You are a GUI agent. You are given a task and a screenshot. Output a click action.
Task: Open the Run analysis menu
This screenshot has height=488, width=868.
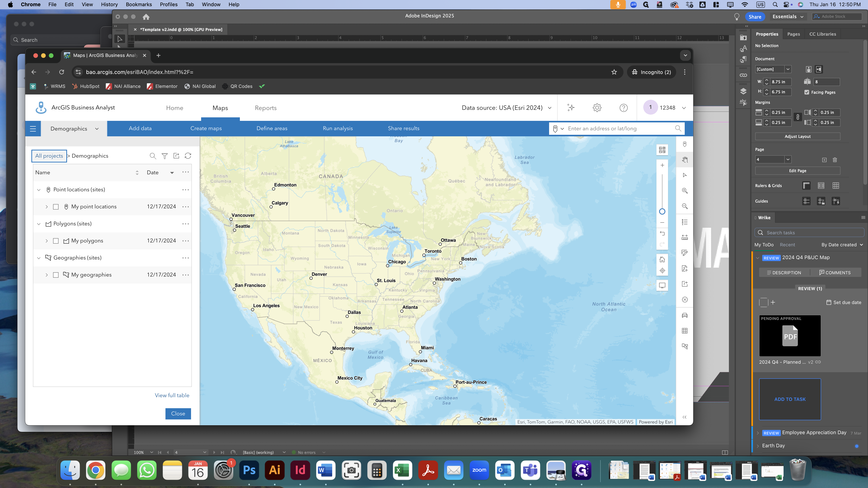pos(338,128)
